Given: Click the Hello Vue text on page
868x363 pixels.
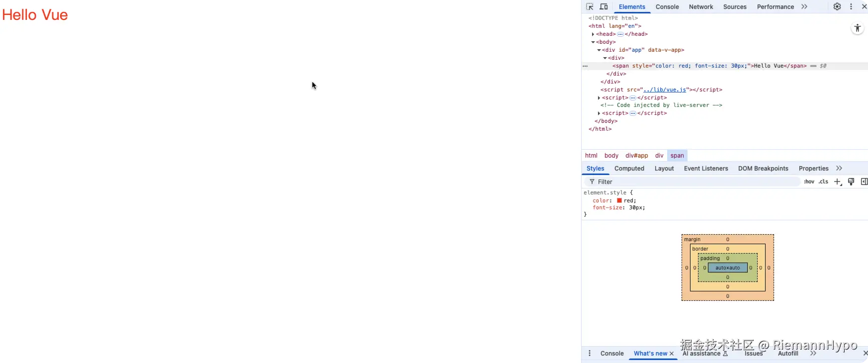Looking at the screenshot, I should [x=35, y=15].
